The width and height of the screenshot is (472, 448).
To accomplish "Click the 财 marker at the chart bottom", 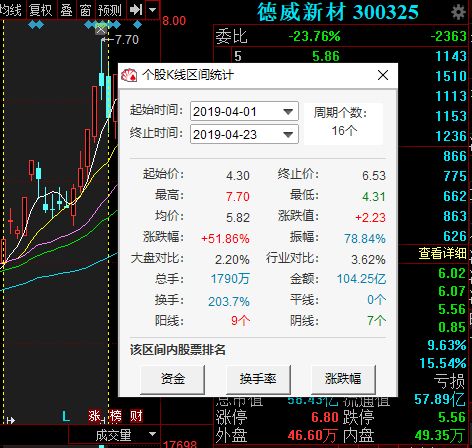I will tap(136, 416).
